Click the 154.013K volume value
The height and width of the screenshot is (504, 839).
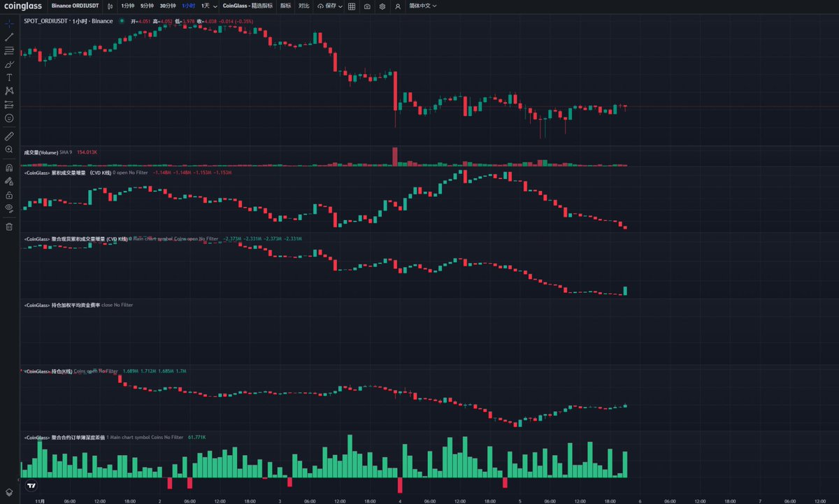[87, 152]
